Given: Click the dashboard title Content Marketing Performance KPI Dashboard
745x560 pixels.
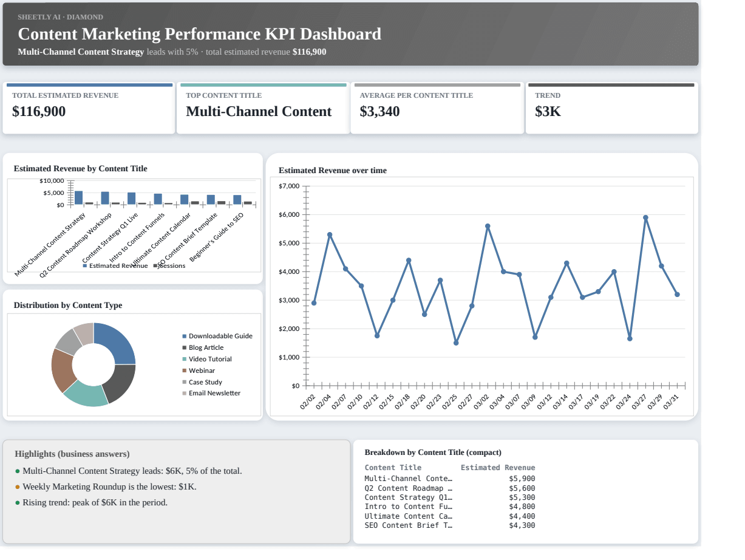Looking at the screenshot, I should (200, 34).
